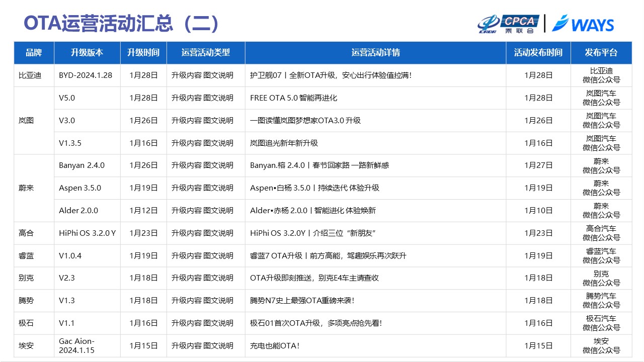Select the 品牌 column header
The width and height of the screenshot is (644, 362).
[x=34, y=52]
